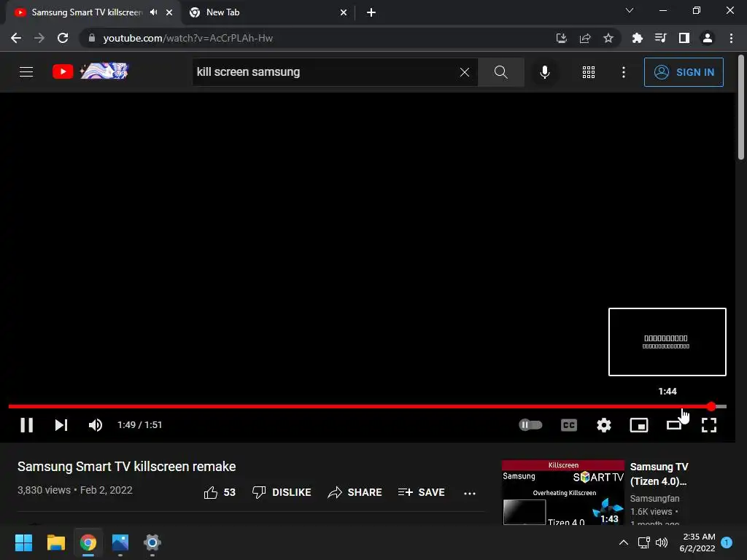
Task: Open media controls icon in toolbar
Action: [660, 38]
